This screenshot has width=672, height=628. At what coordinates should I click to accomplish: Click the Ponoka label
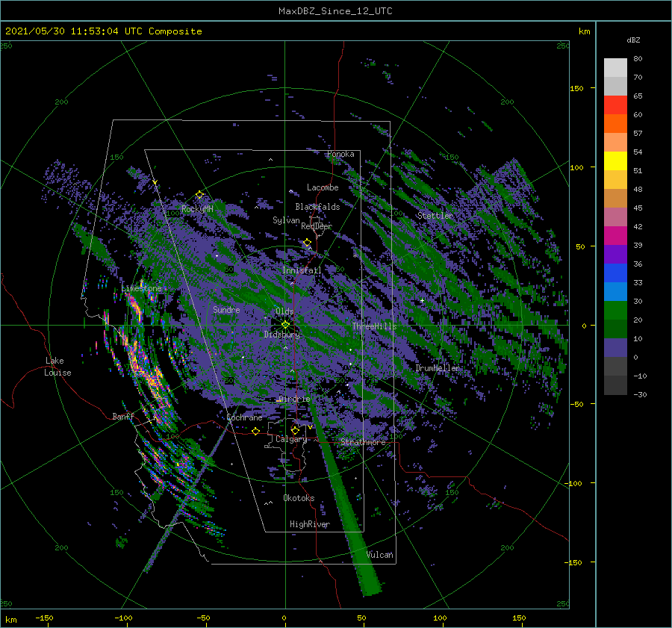pos(340,154)
